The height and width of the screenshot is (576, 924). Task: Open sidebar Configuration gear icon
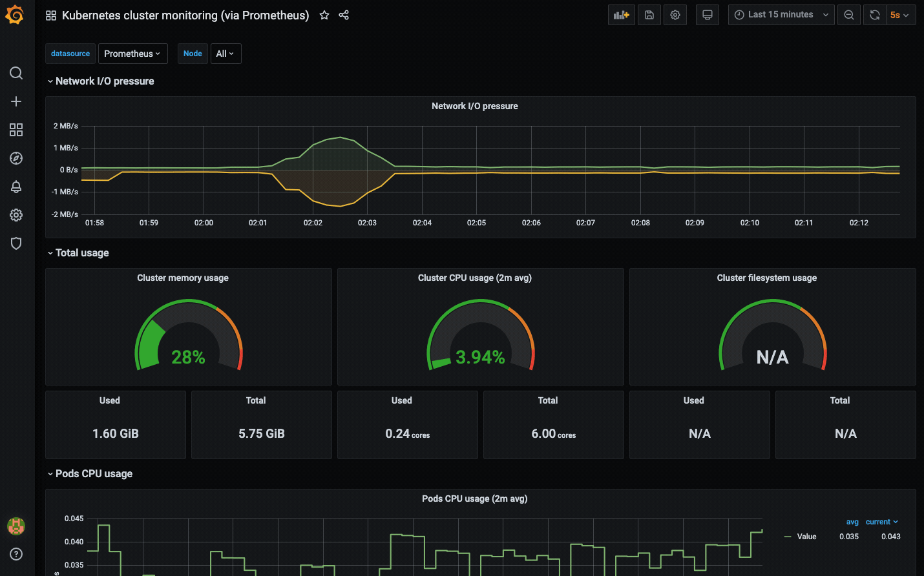[16, 215]
